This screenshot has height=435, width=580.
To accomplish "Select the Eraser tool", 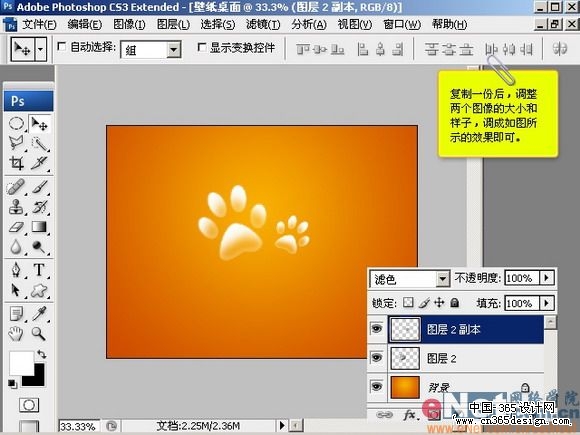I will 16,226.
